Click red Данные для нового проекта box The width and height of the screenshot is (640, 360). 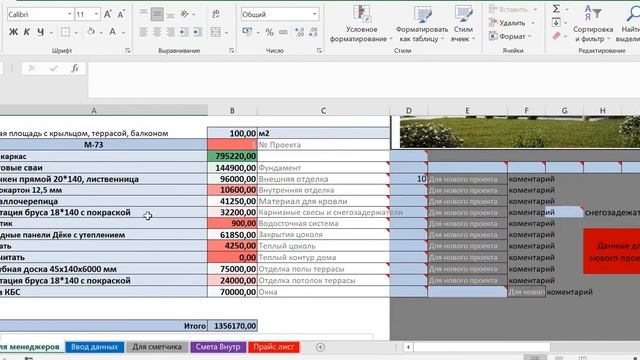point(611,251)
